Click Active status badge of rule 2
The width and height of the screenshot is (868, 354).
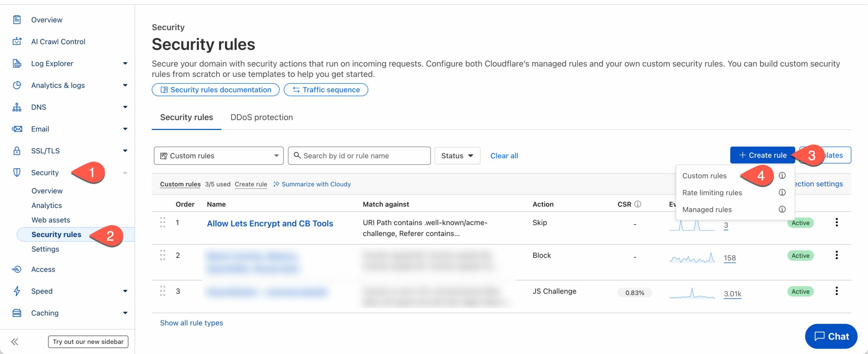[x=800, y=256]
